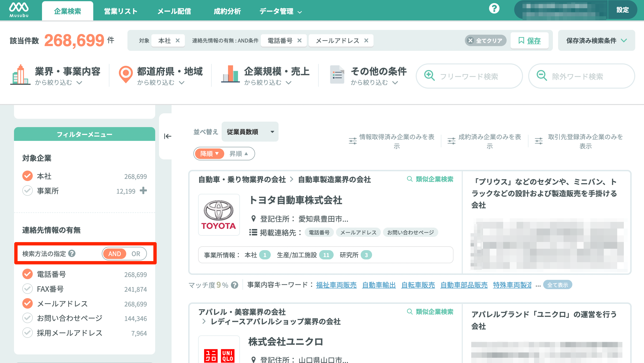The width and height of the screenshot is (644, 363).
Task: Select AND in the search method toggle
Action: pos(115,254)
